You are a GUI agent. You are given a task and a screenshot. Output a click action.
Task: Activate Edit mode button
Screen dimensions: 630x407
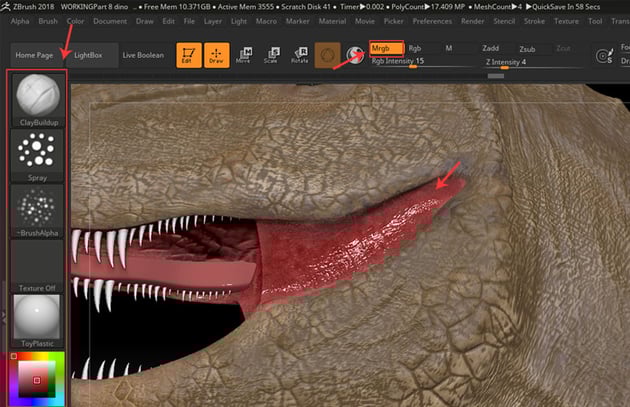point(189,56)
